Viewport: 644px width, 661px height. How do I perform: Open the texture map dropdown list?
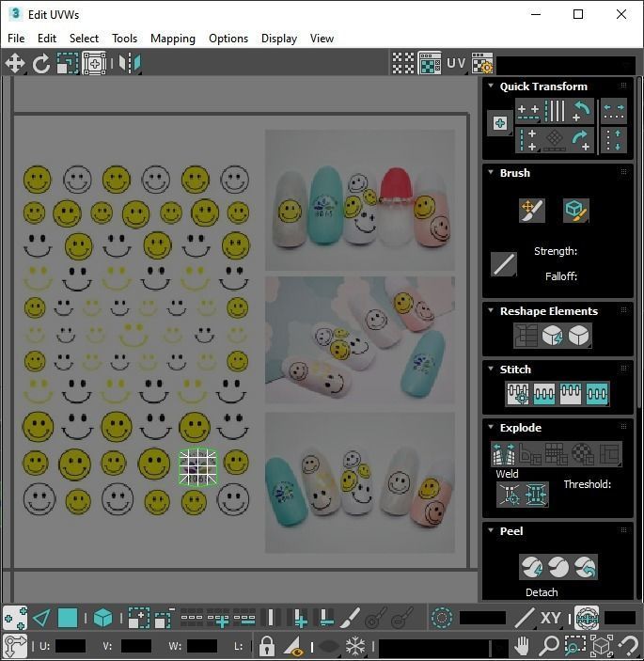tap(566, 65)
